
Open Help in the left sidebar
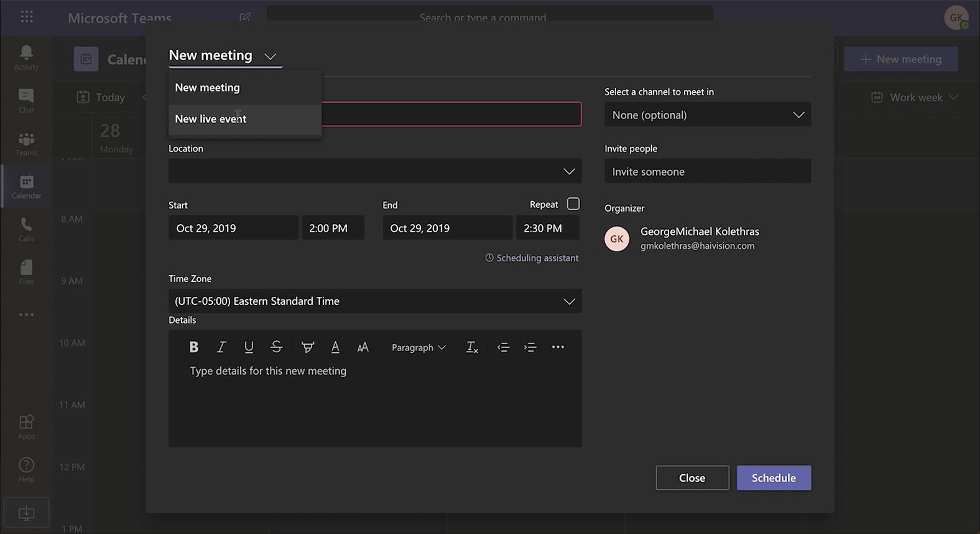[26, 470]
